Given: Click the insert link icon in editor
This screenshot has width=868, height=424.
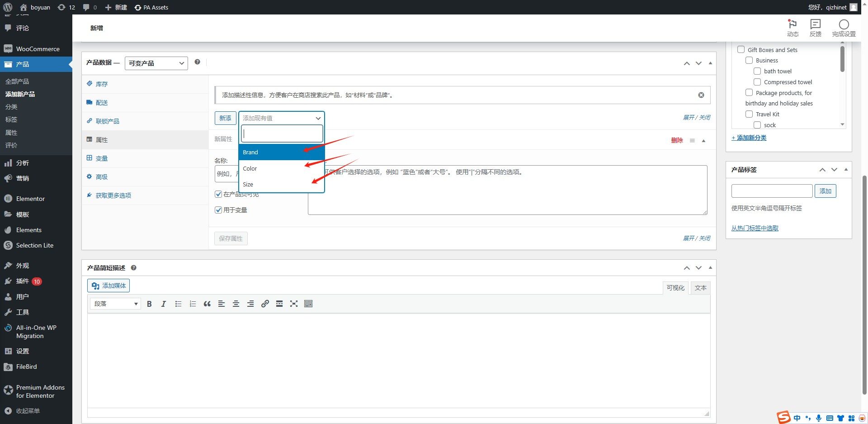Looking at the screenshot, I should click(265, 304).
